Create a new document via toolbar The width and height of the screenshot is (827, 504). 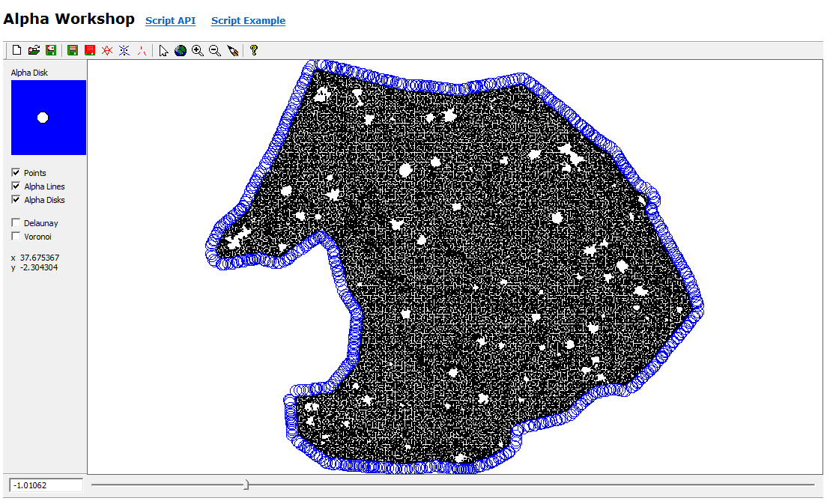(16, 50)
